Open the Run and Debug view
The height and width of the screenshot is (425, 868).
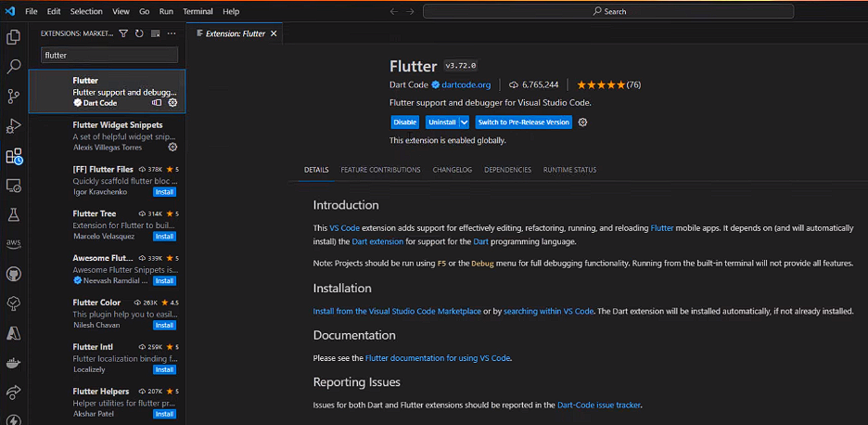[x=13, y=126]
